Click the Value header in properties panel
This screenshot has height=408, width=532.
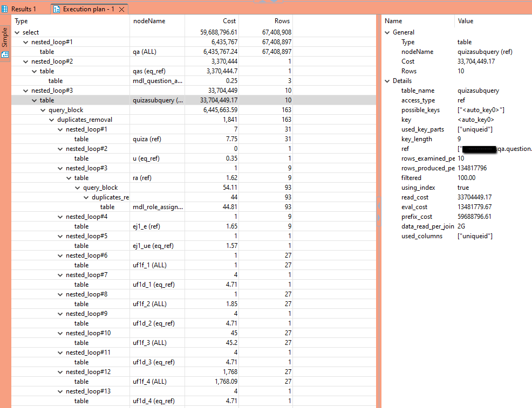point(465,21)
